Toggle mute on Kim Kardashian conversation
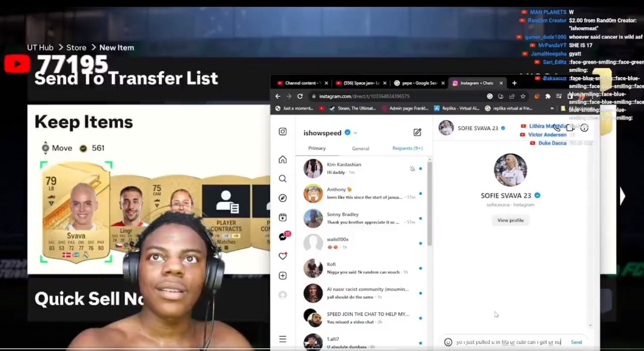This screenshot has height=351, width=644. click(411, 168)
